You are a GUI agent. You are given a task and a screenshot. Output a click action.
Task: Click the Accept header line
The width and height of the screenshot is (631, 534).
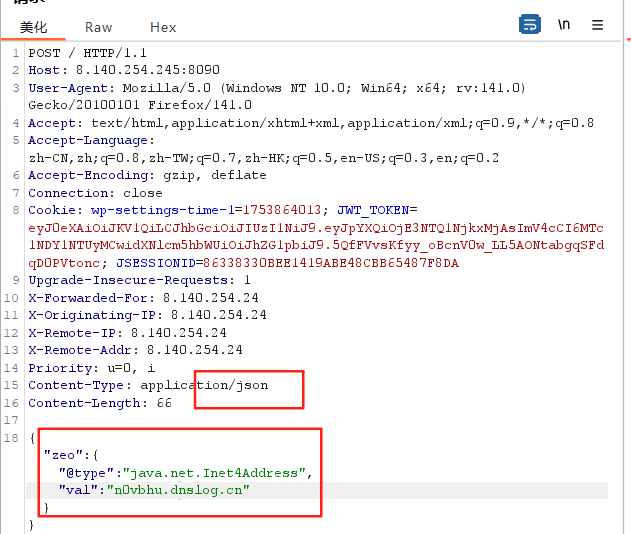[x=311, y=123]
